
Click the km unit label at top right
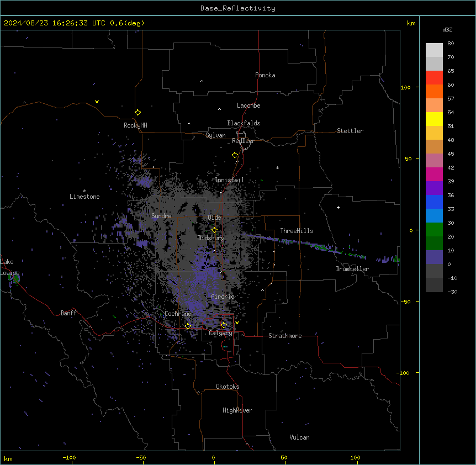(x=411, y=23)
